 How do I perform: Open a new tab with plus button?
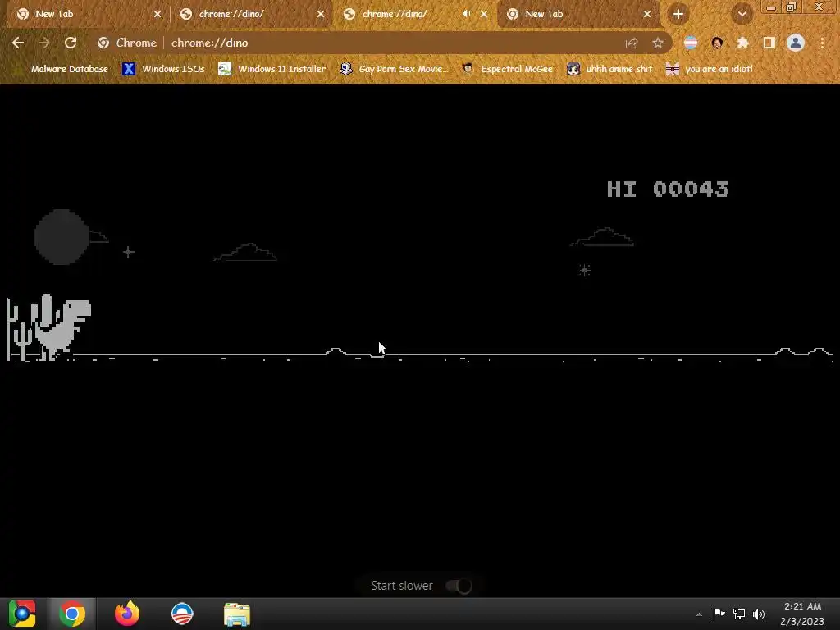point(678,14)
